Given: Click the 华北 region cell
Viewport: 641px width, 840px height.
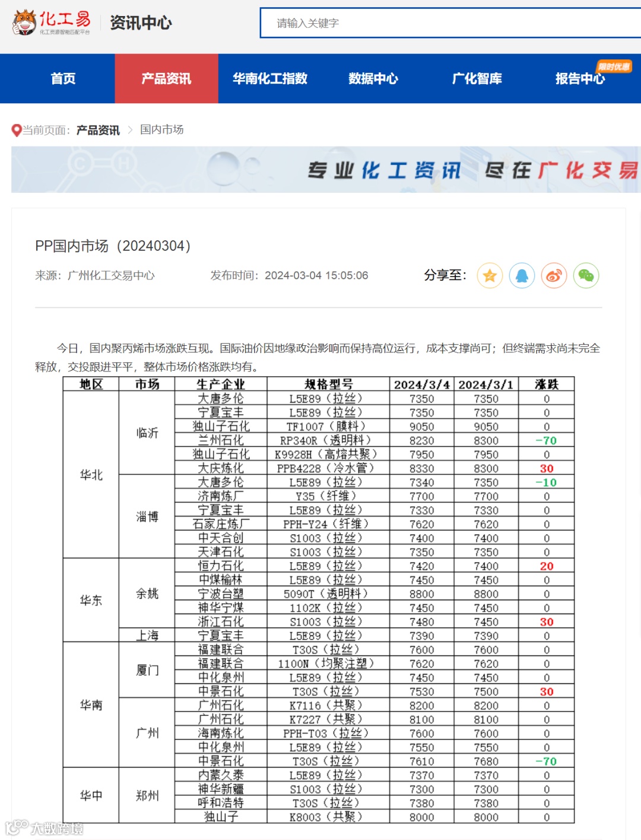Looking at the screenshot, I should (91, 475).
